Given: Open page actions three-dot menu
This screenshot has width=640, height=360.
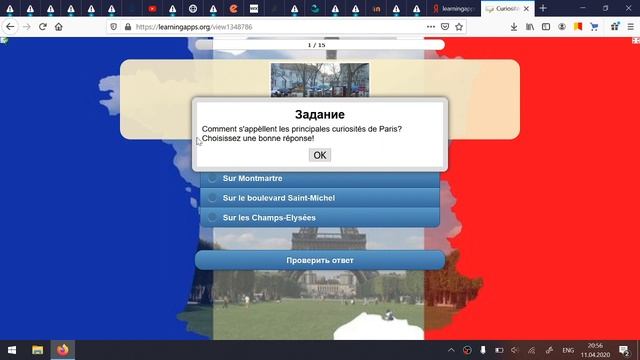Looking at the screenshot, I should point(431,27).
